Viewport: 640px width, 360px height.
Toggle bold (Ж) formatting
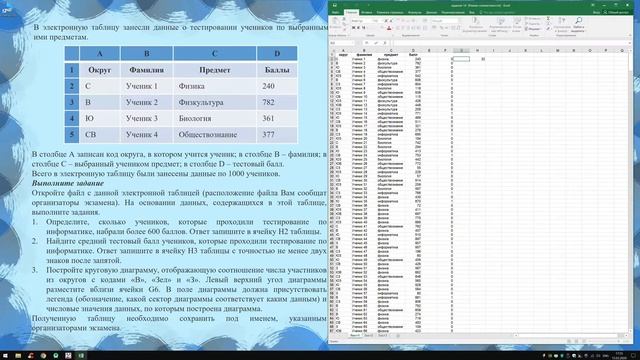pos(353,28)
